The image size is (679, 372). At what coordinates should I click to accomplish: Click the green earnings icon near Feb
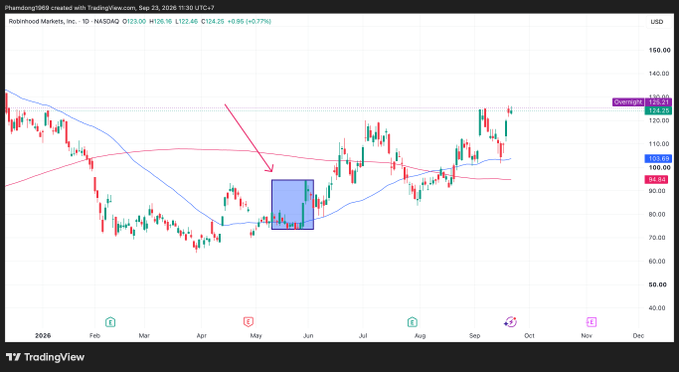click(110, 322)
